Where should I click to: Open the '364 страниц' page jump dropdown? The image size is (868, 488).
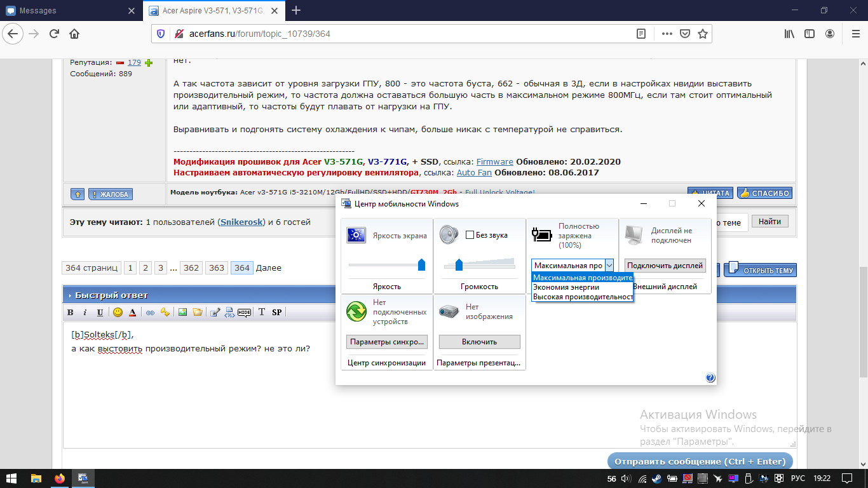pyautogui.click(x=92, y=268)
